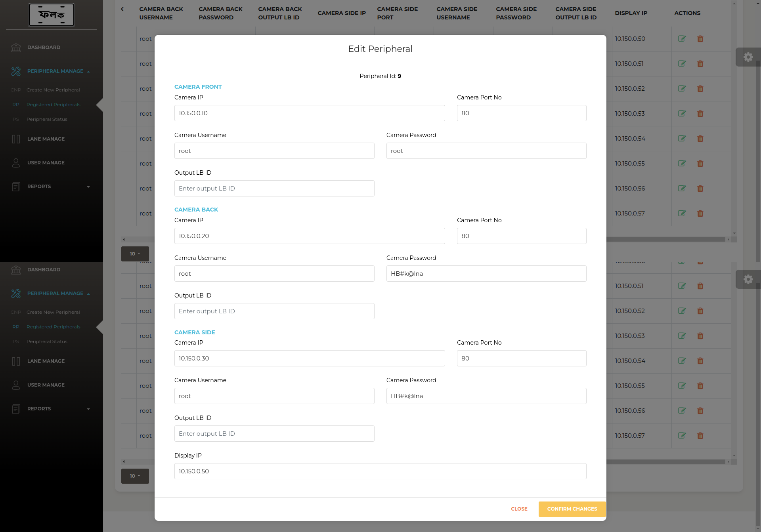Click the Camera Front IP input field
This screenshot has width=761, height=532.
(x=310, y=113)
